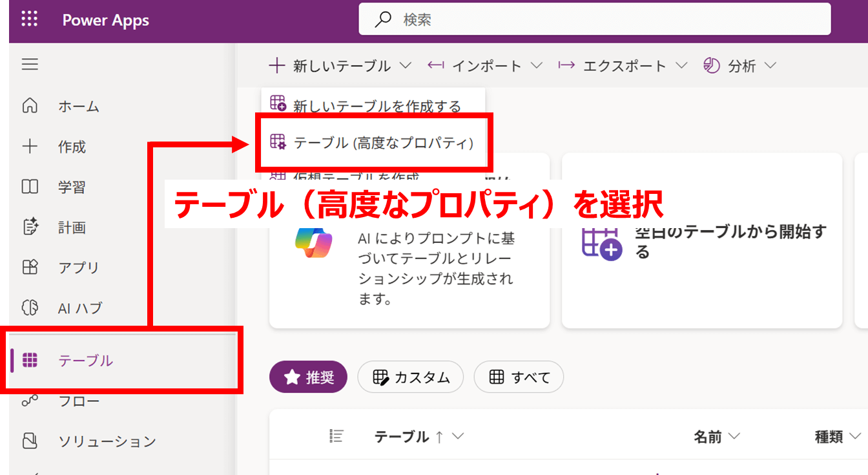Viewport: 868px width, 475px height.
Task: Open the AI により description card
Action: coord(409,240)
